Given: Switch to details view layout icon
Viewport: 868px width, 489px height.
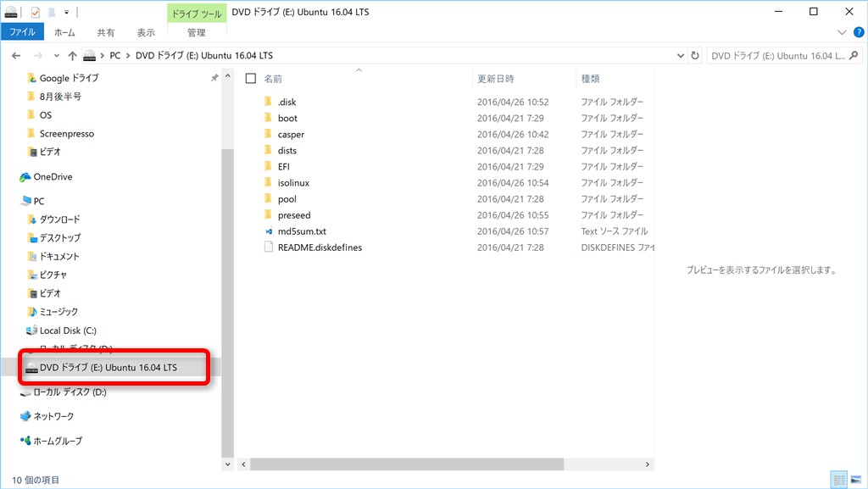Looking at the screenshot, I should pyautogui.click(x=839, y=480).
